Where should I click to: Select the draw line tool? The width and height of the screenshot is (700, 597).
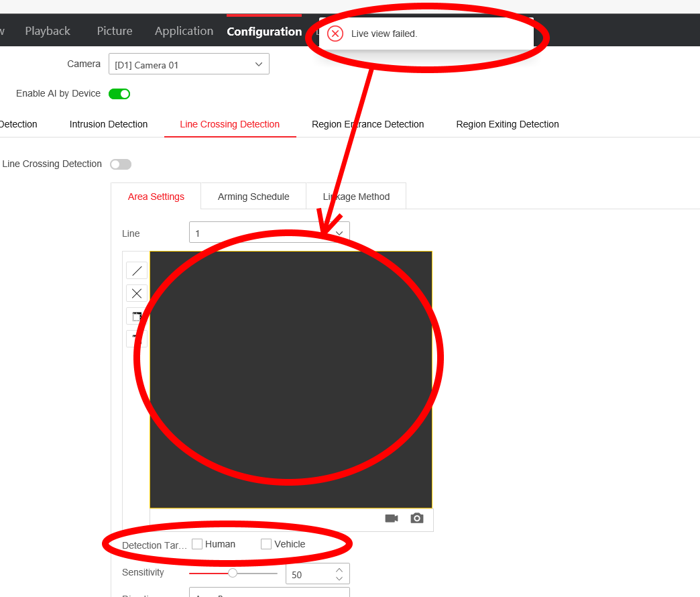tap(137, 270)
